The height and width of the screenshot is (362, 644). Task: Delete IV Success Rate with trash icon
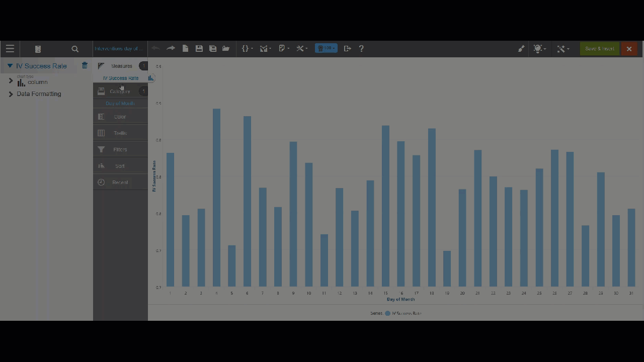tap(85, 66)
